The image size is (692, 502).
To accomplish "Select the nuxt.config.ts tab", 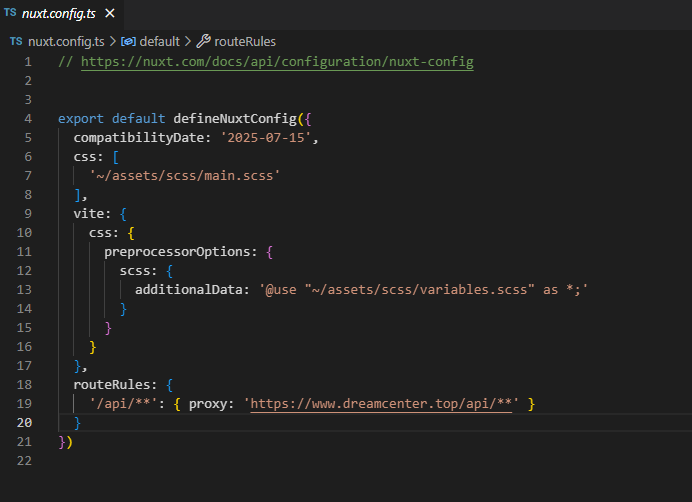I will (58, 14).
